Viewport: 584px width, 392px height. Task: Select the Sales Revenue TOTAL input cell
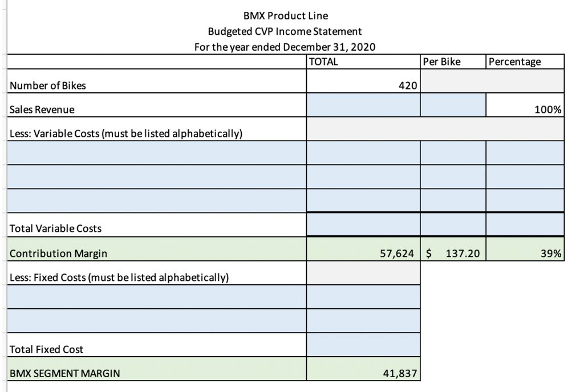point(363,105)
